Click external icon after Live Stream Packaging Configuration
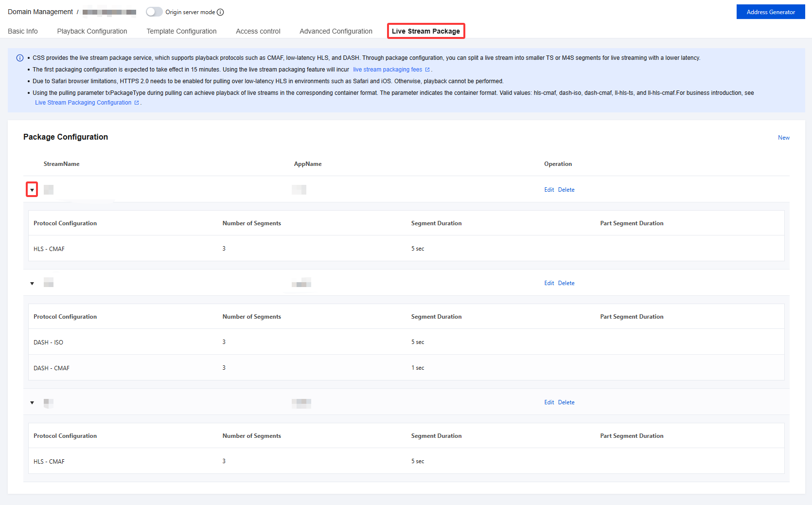Viewport: 812px width, 505px height. pyautogui.click(x=137, y=103)
